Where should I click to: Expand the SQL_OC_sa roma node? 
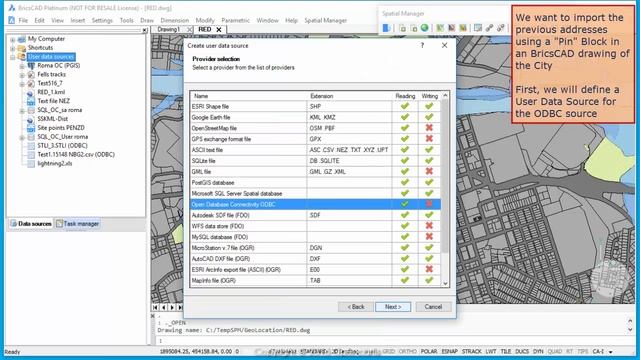tap(22, 110)
